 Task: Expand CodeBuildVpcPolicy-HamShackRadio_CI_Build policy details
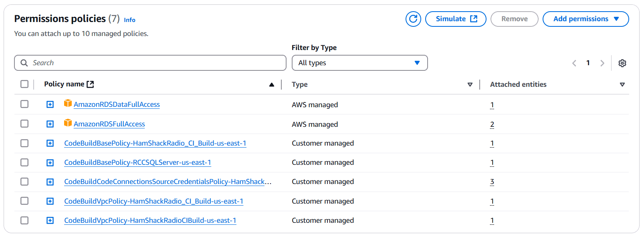50,201
